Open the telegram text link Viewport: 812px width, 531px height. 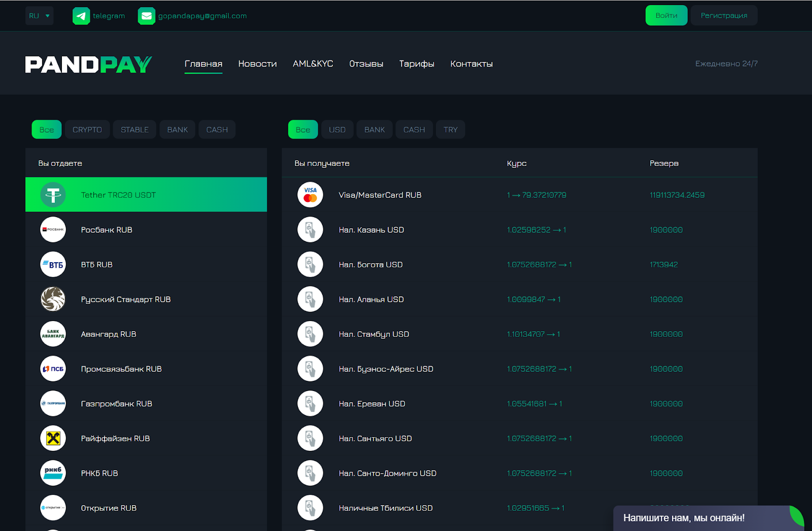pos(109,16)
